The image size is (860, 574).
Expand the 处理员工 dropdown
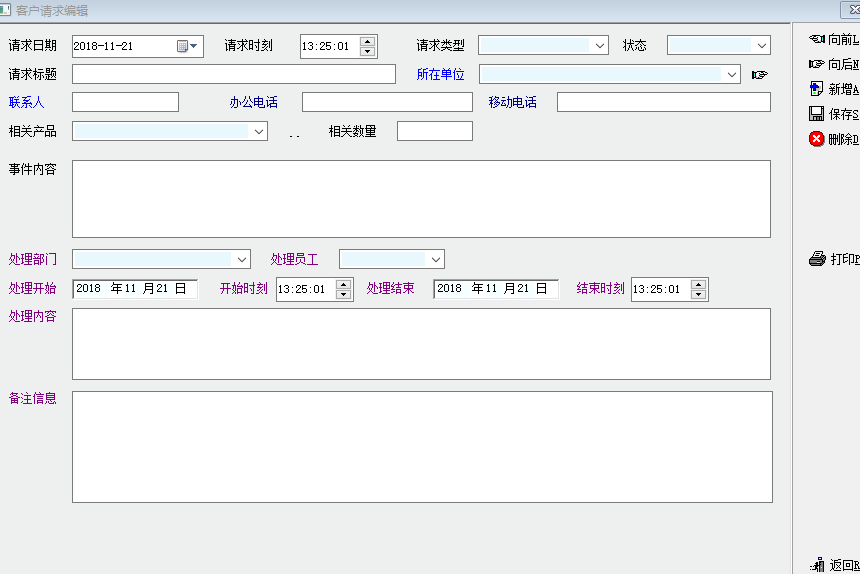pyautogui.click(x=435, y=259)
